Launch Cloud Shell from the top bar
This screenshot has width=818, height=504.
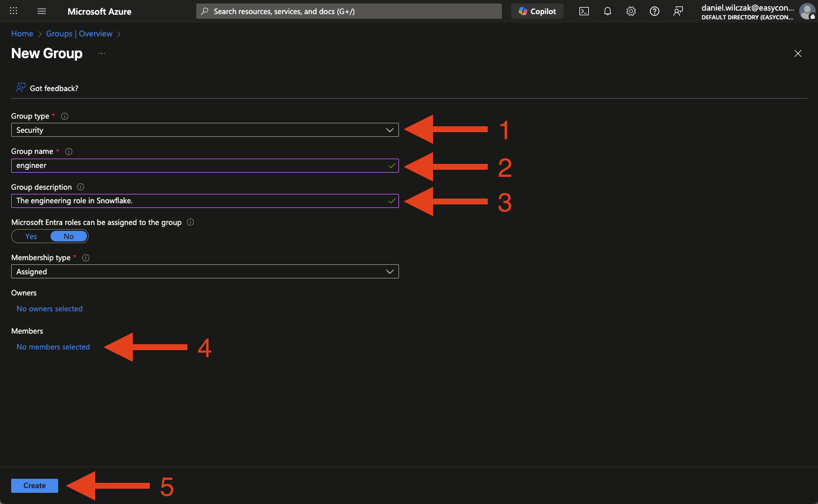tap(584, 11)
